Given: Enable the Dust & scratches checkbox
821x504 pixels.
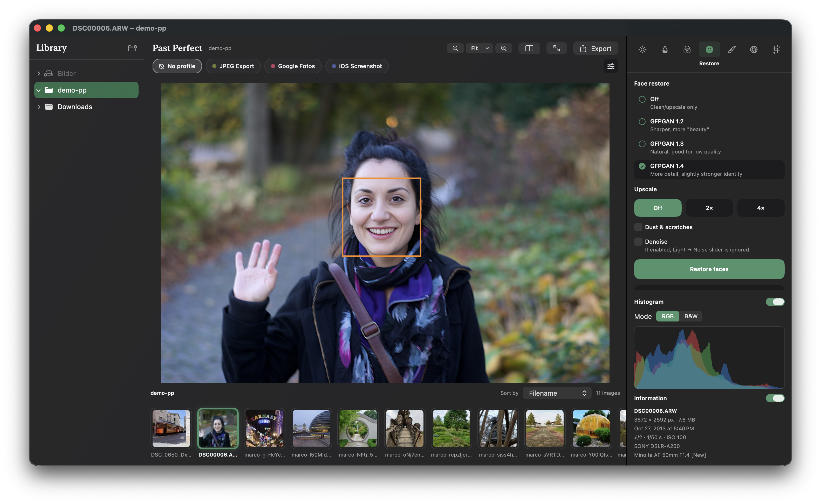Looking at the screenshot, I should (x=638, y=227).
